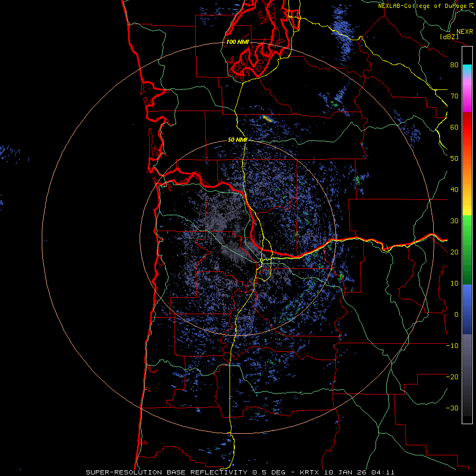476x476 pixels.
Task: Click the 60 value on the dBZ scale
Action: click(x=454, y=127)
